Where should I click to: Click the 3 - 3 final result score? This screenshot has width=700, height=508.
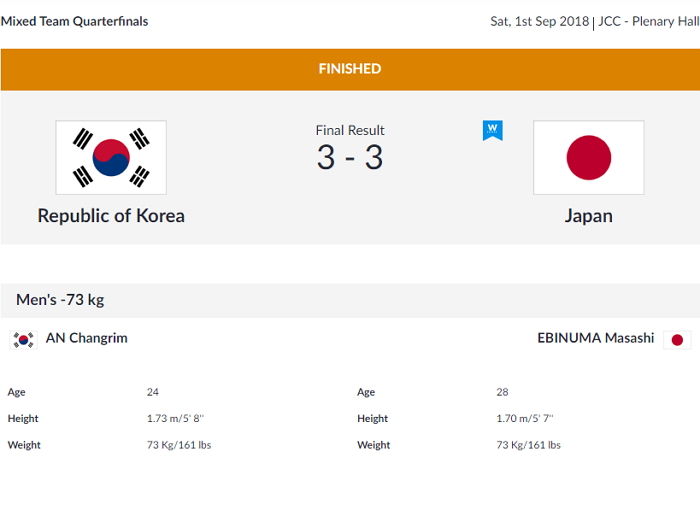[350, 157]
